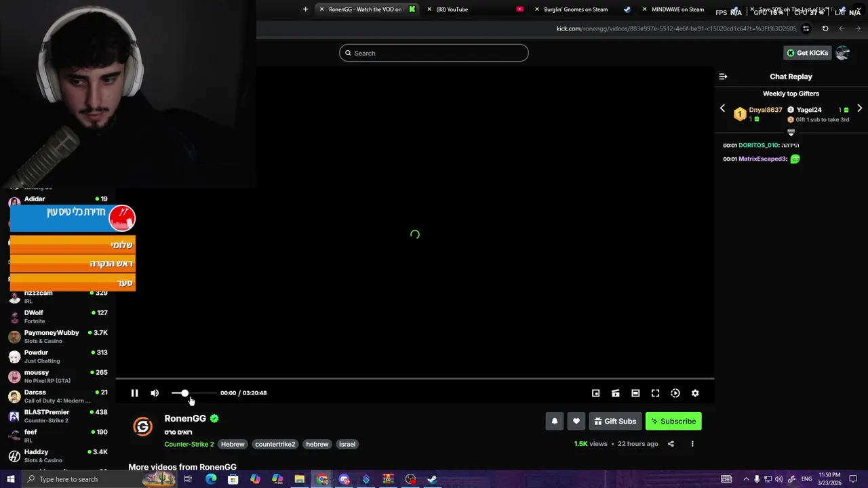Click Gift Subs button
Image resolution: width=868 pixels, height=488 pixels.
pos(615,421)
